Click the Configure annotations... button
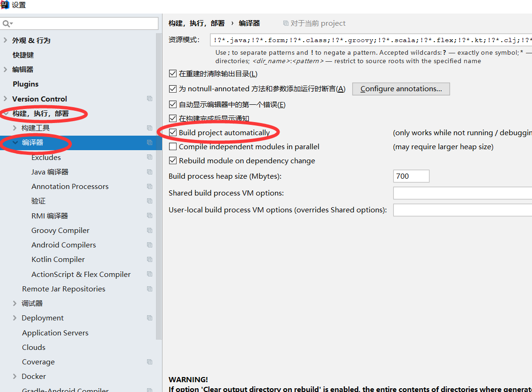The height and width of the screenshot is (392, 532). [x=401, y=89]
